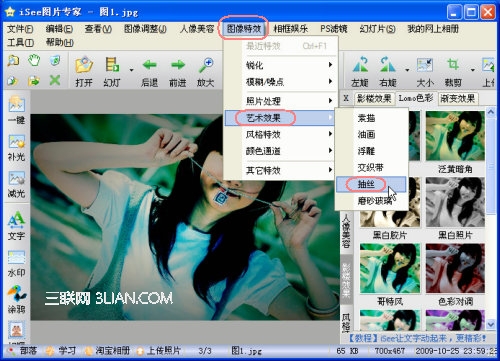Viewport: 500px width, 361px height.
Task: Click the 学习 status bar icon
Action: [50, 351]
